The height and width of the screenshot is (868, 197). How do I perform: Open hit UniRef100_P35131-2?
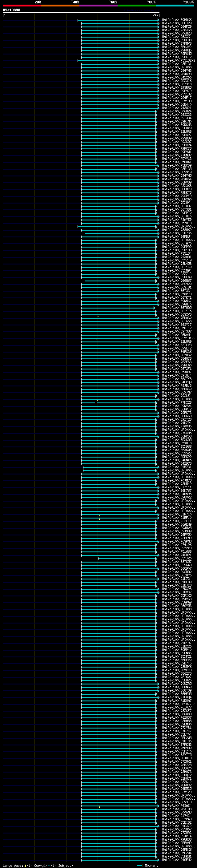(x=179, y=338)
